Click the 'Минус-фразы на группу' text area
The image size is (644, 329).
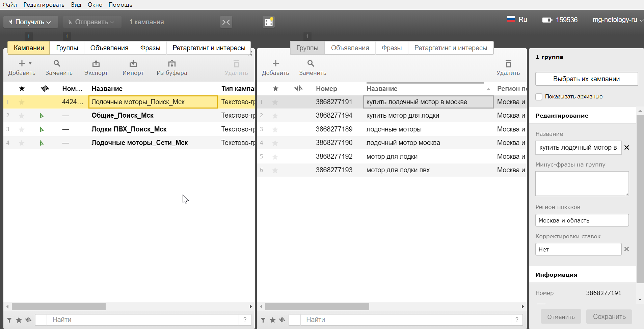click(x=582, y=183)
